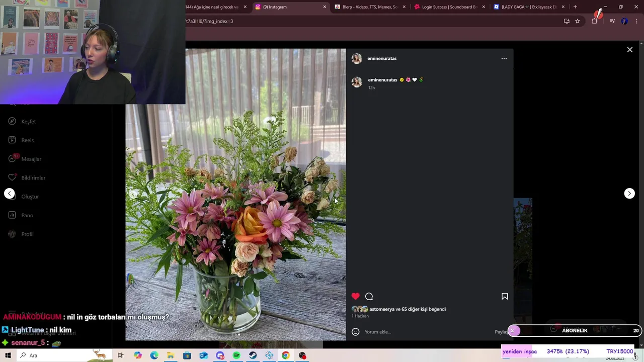Open Outlook from the taskbar
This screenshot has width=644, height=362.
pyautogui.click(x=203, y=355)
